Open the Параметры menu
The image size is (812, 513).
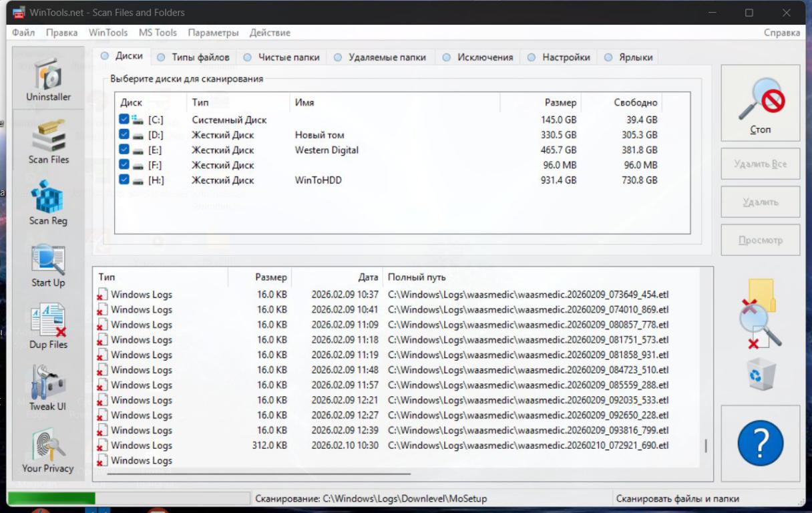tap(213, 33)
